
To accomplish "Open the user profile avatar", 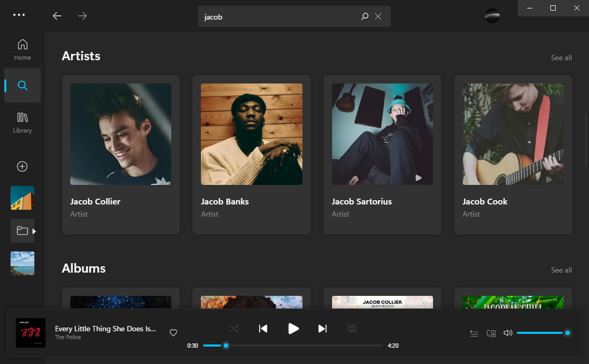I will [x=492, y=16].
